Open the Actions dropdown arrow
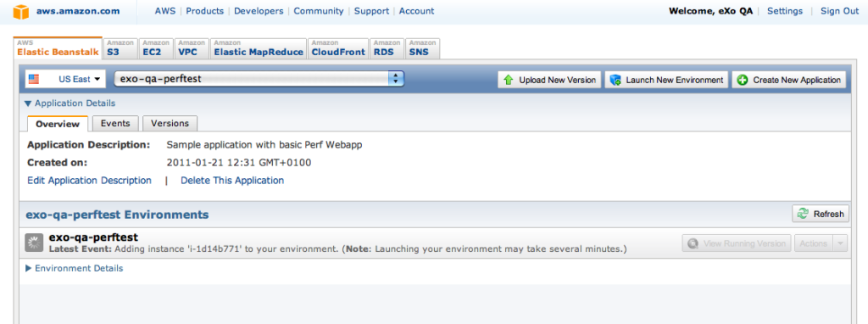This screenshot has height=324, width=868. 840,243
